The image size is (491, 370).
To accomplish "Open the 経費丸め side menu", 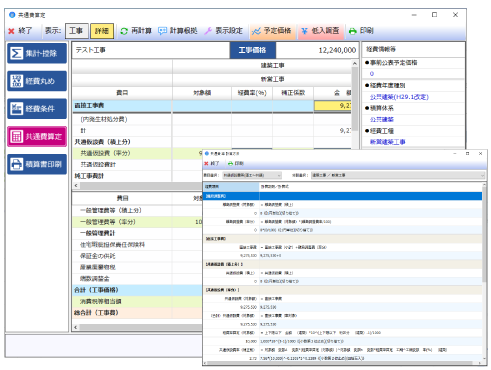I will (37, 81).
